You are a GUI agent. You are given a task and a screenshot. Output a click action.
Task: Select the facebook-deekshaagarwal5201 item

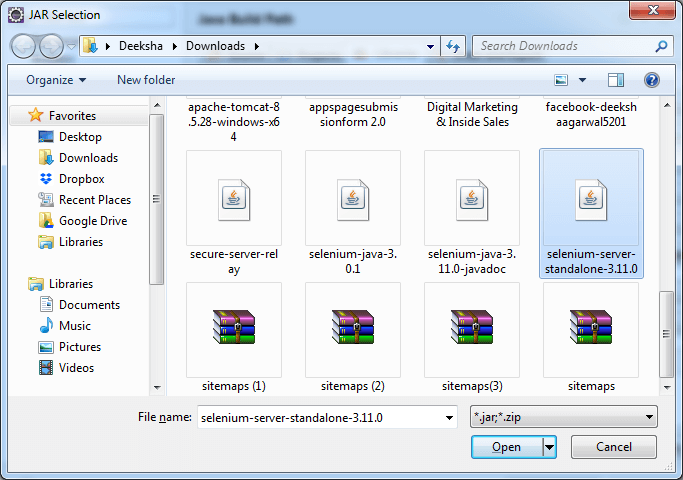tap(591, 114)
